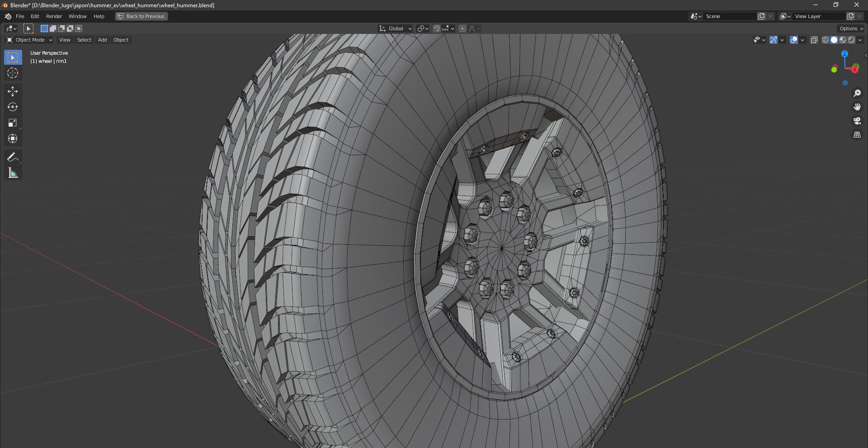Open shading options dropdown arrow
The height and width of the screenshot is (448, 868).
[x=860, y=40]
